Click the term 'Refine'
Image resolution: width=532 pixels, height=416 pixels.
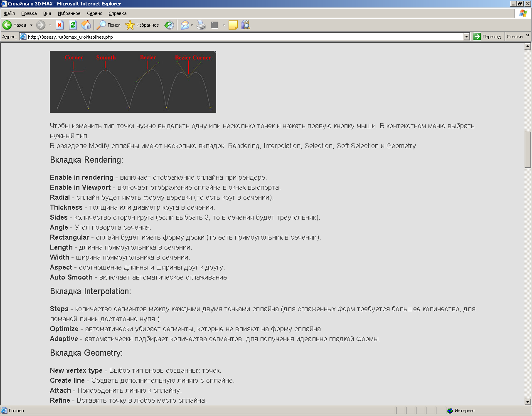point(60,401)
